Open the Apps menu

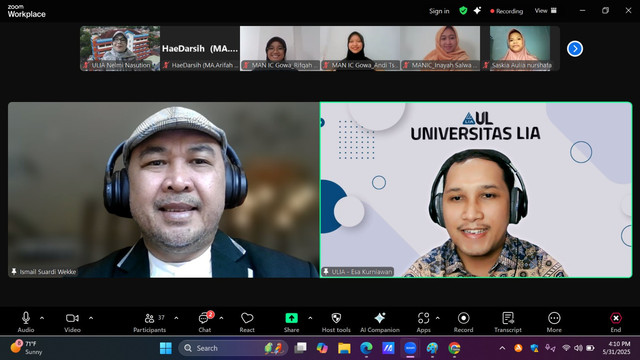(423, 322)
